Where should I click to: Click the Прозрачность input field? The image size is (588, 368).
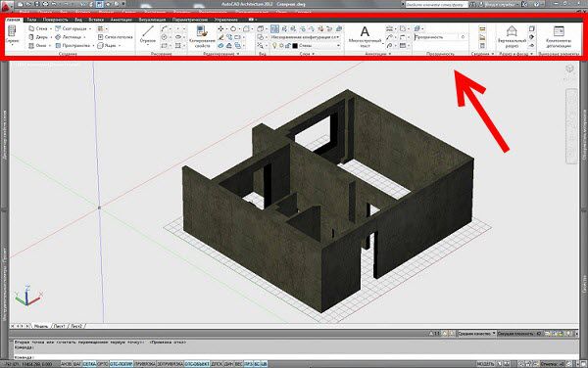click(436, 37)
